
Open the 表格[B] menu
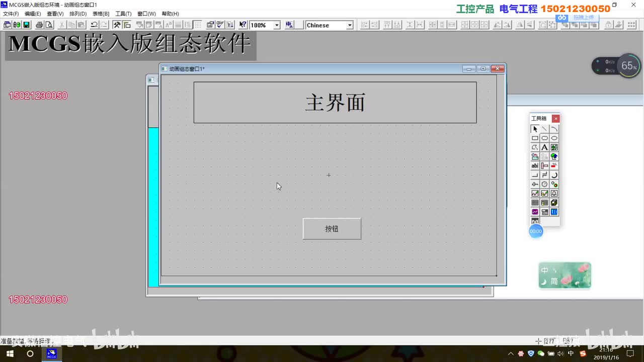tap(101, 14)
